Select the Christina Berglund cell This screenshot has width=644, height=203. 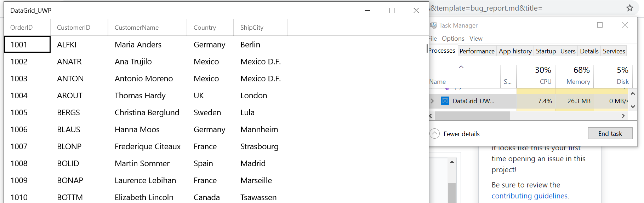(147, 112)
